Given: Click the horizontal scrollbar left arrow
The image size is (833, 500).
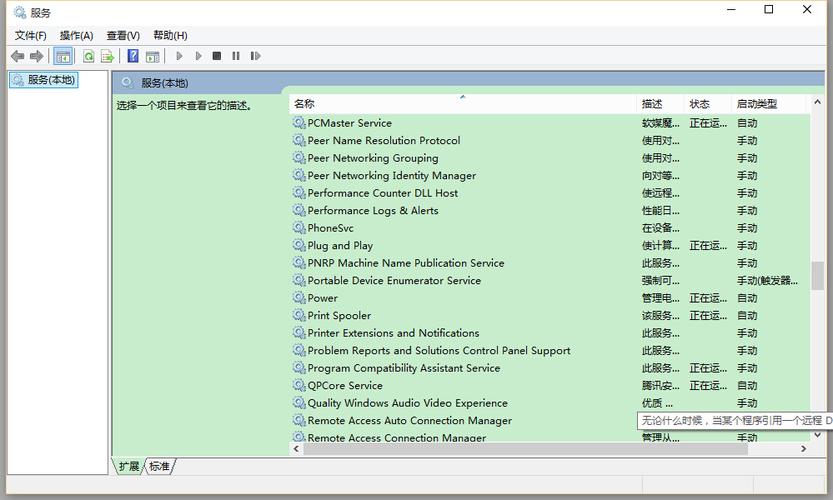Looking at the screenshot, I should pos(296,449).
